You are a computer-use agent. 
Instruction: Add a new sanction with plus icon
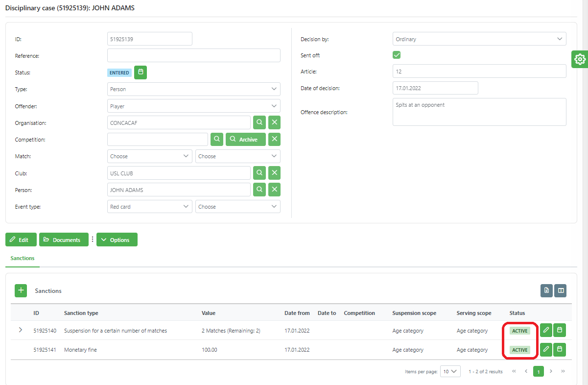pos(21,290)
